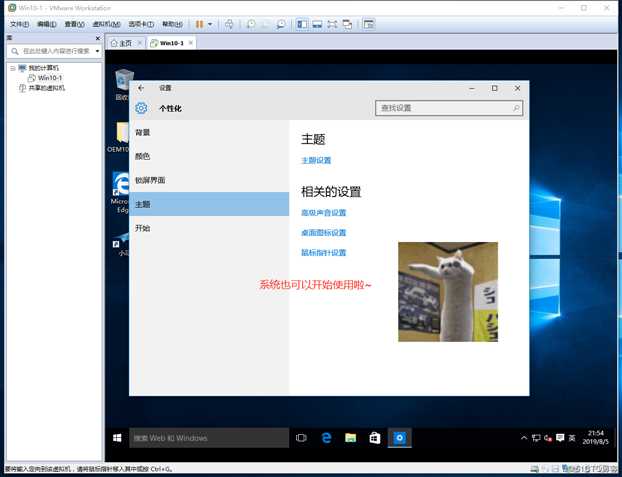Screen dimensions: 622x477
Task: Close the 主页 tab
Action: tap(140, 43)
